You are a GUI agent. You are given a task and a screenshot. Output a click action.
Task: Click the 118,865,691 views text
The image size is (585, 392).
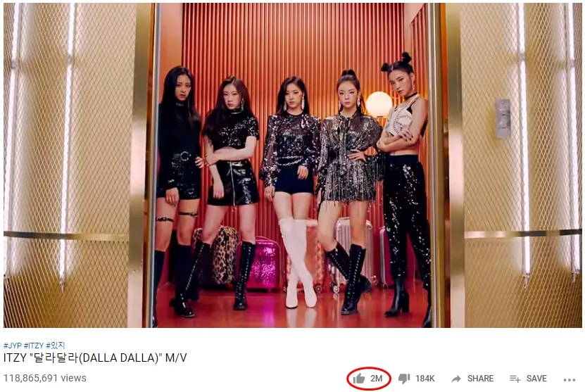[45, 378]
